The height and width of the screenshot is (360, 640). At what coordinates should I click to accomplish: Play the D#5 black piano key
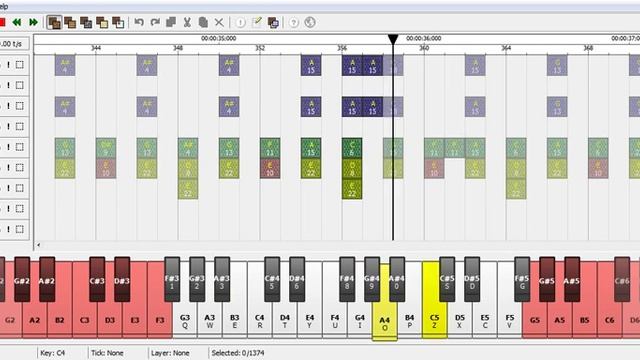[472, 280]
